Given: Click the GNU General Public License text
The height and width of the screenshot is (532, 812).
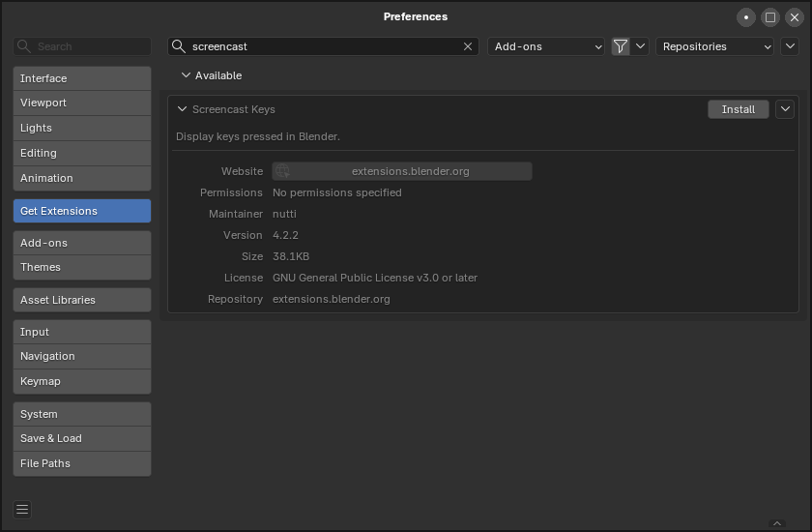Looking at the screenshot, I should [x=375, y=278].
